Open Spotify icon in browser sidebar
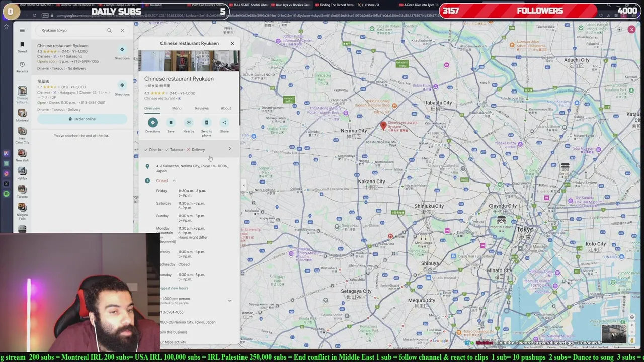The height and width of the screenshot is (362, 644). coord(6,194)
